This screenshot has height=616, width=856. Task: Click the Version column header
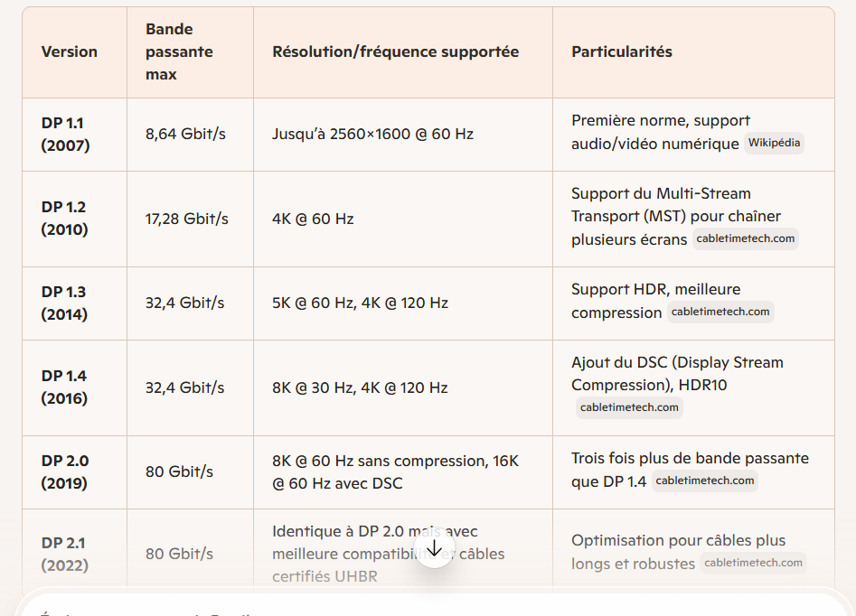coord(70,51)
